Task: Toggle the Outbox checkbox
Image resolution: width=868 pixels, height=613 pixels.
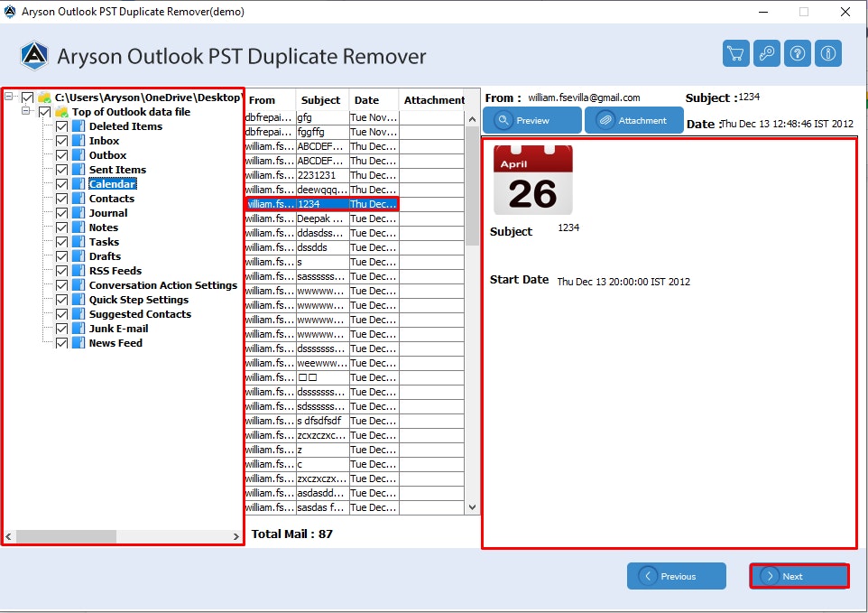Action: [x=61, y=155]
